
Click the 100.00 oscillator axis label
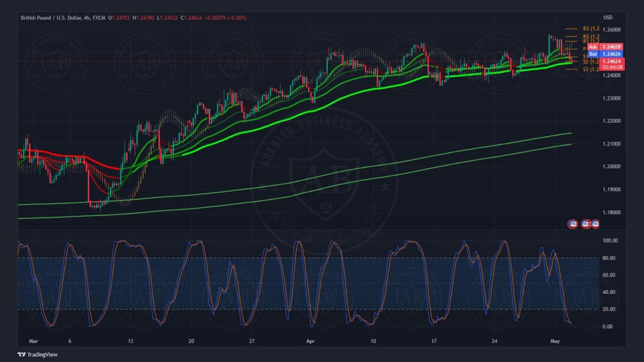(610, 241)
